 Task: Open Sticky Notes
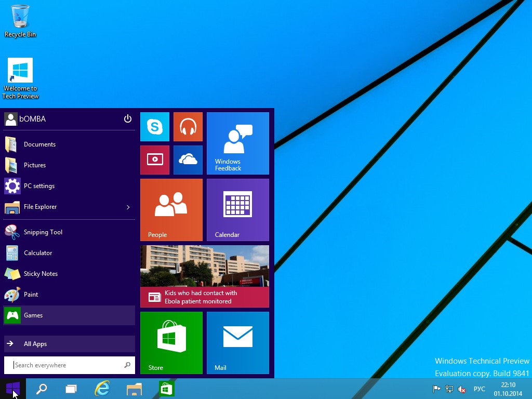pos(69,273)
